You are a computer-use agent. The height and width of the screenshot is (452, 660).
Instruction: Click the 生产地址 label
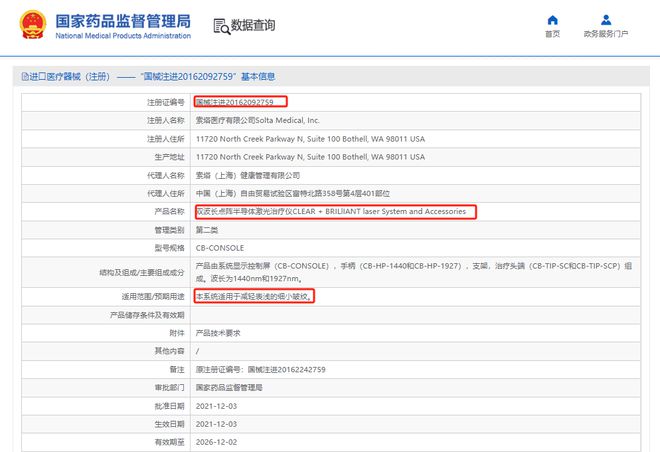point(170,157)
